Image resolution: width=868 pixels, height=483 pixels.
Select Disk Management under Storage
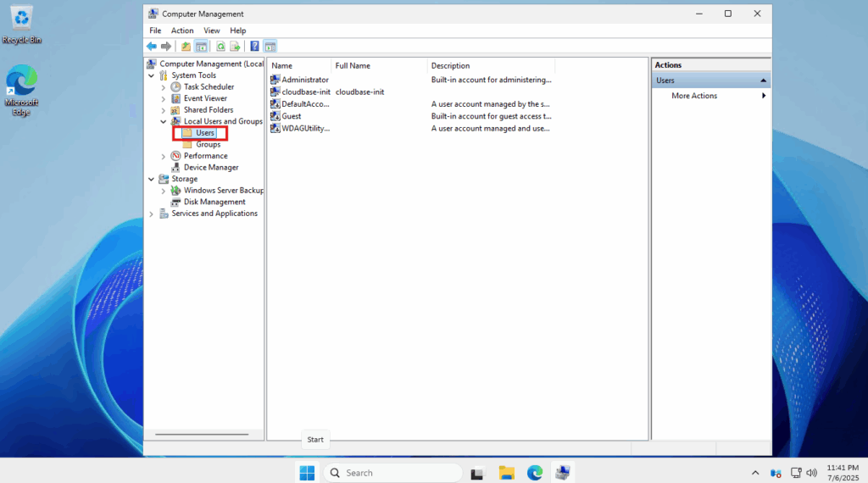(214, 202)
